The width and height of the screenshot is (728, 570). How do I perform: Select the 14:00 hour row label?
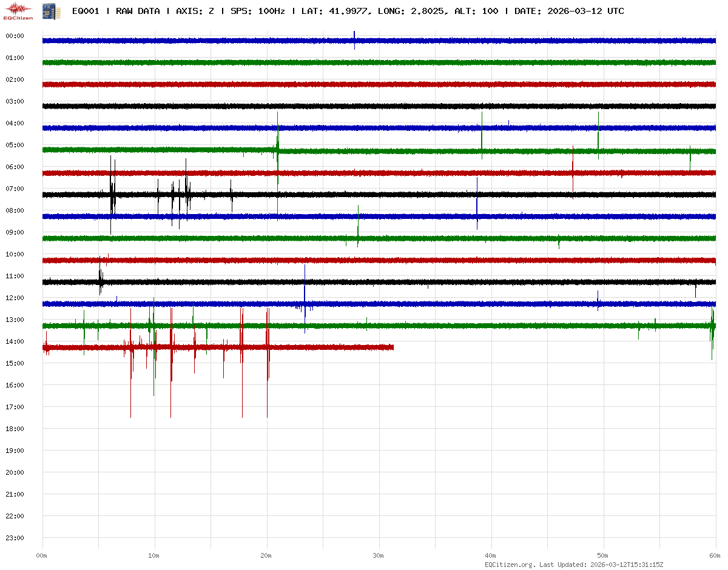[15, 341]
